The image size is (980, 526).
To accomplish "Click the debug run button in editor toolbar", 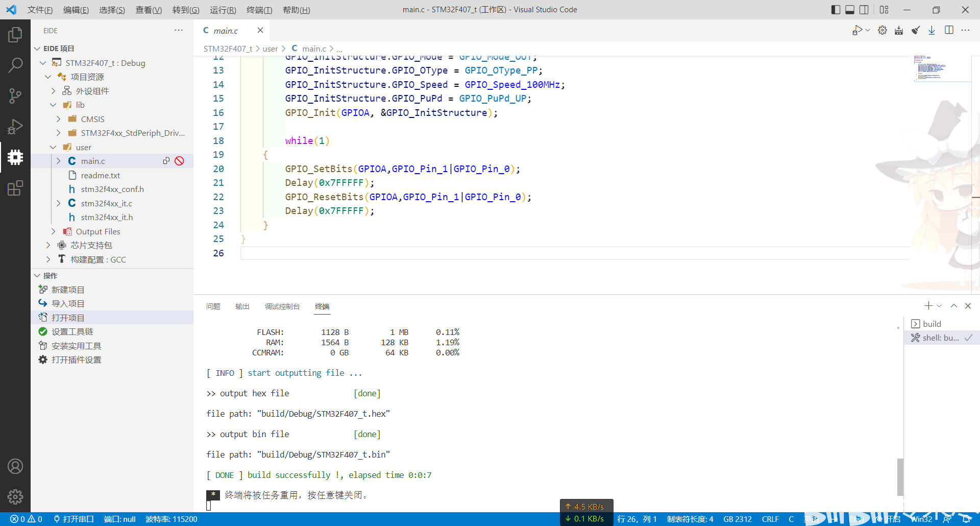I will click(x=857, y=31).
